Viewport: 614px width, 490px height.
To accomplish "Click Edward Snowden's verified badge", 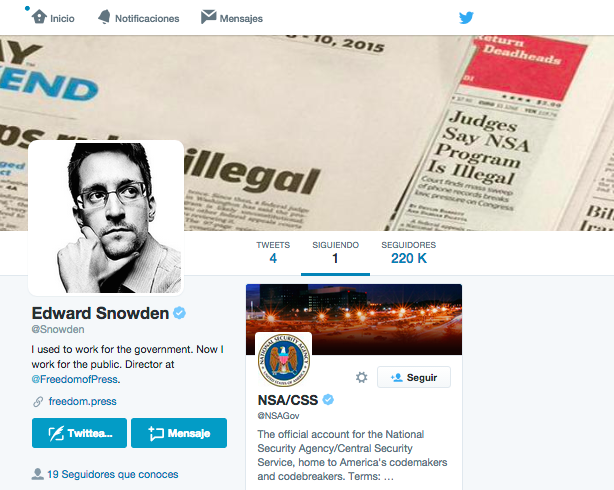I will click(179, 313).
